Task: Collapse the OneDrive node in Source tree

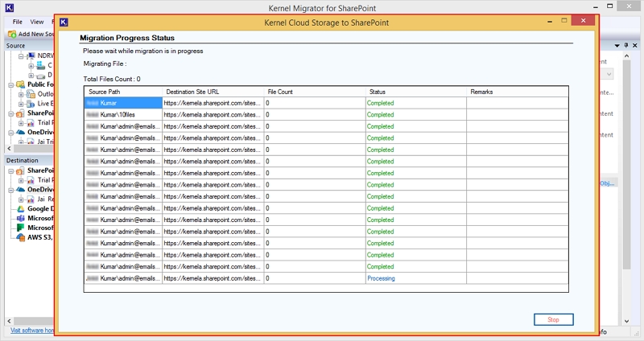Action: click(10, 132)
